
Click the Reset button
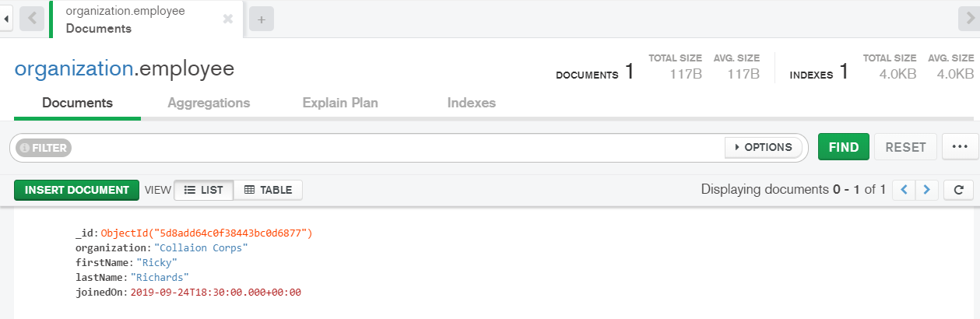pos(906,147)
